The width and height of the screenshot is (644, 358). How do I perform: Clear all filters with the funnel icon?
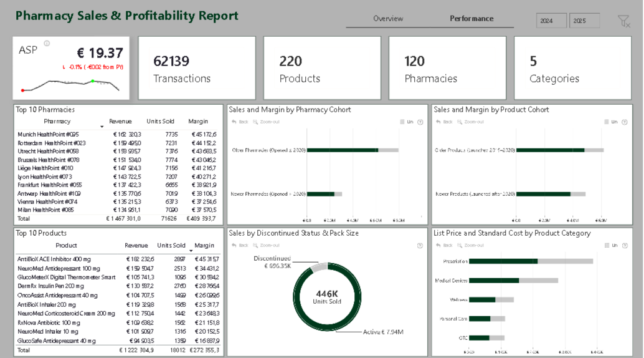coord(623,21)
